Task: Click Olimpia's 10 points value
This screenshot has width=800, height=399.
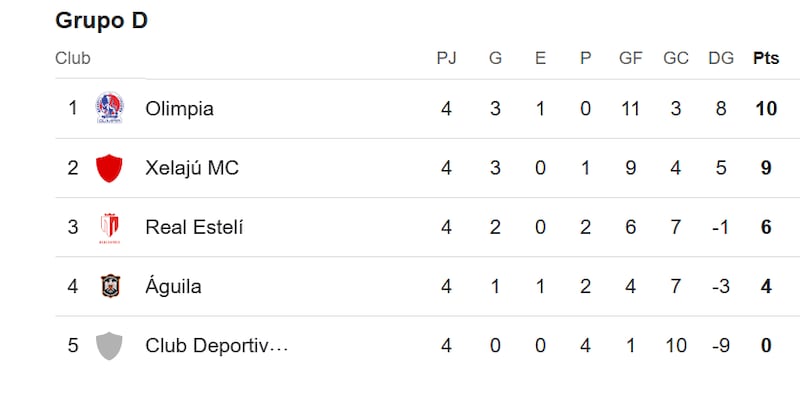Action: 766,109
